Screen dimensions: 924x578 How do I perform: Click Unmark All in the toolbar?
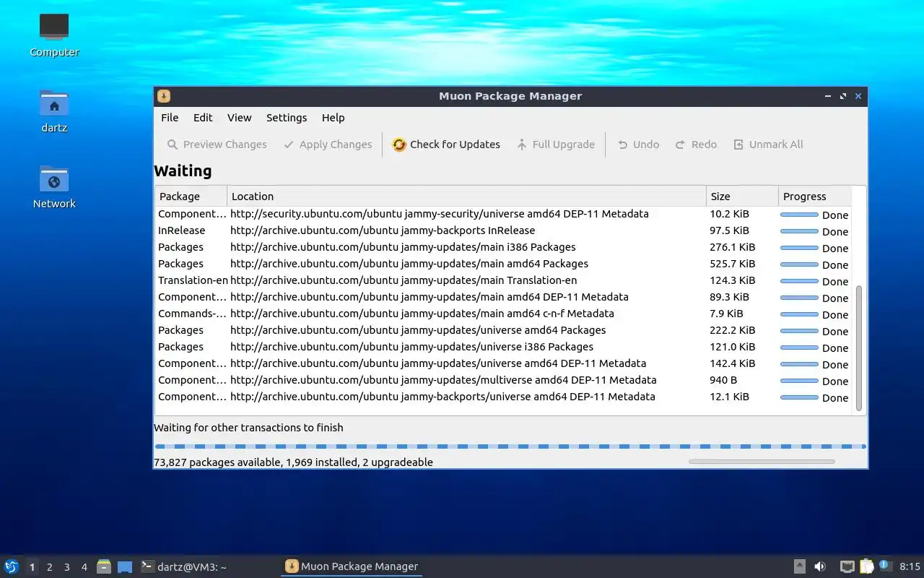point(768,144)
